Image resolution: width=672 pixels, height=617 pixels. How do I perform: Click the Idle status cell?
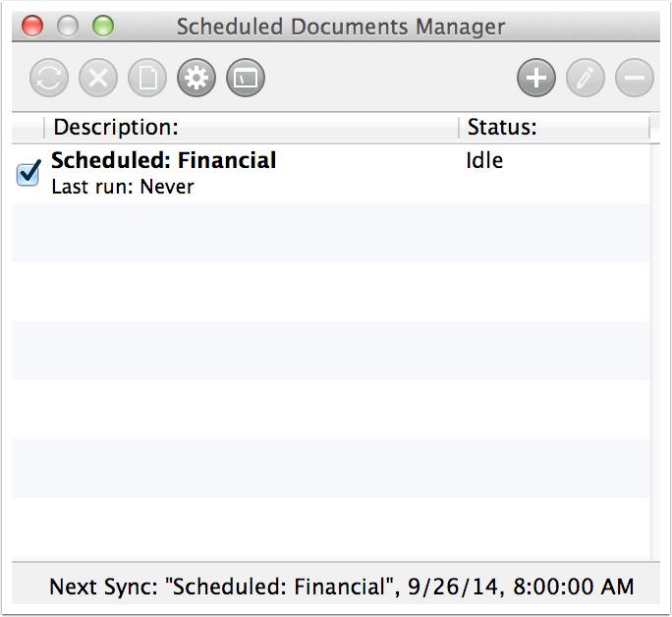(x=484, y=161)
